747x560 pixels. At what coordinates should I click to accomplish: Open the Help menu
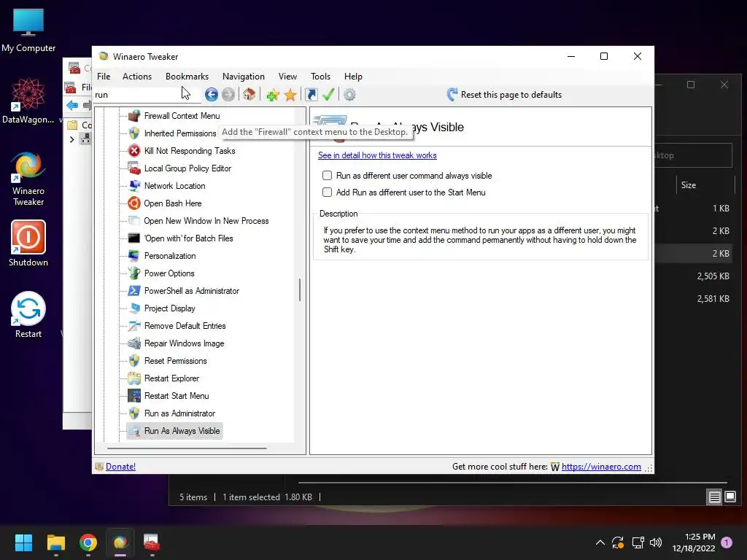point(353,76)
